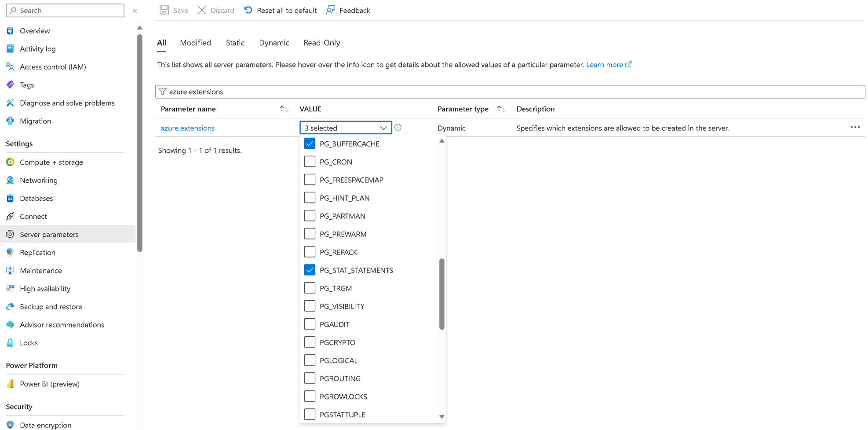Check the PGLOGICAL extension
Screen dimensions: 868x430
click(310, 360)
